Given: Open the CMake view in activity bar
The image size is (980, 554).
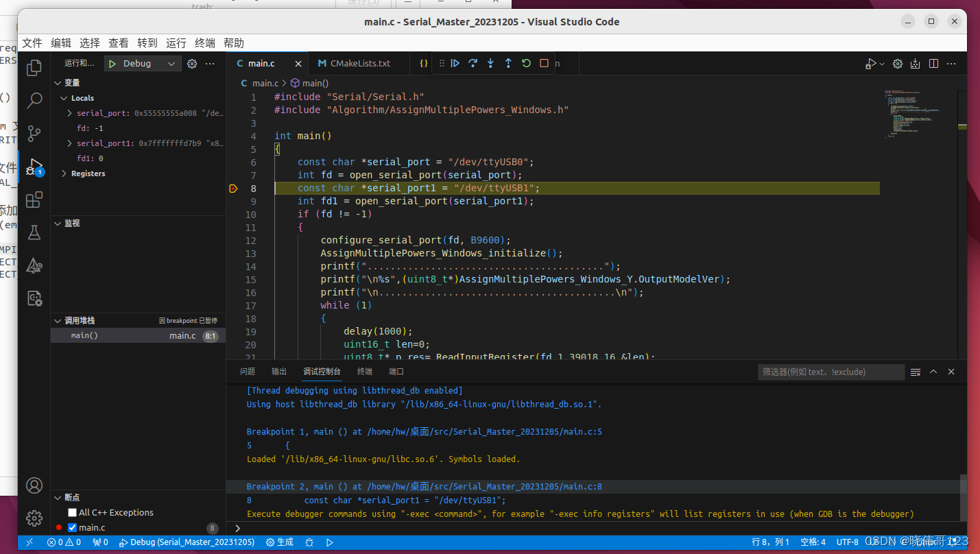Looking at the screenshot, I should (x=34, y=265).
